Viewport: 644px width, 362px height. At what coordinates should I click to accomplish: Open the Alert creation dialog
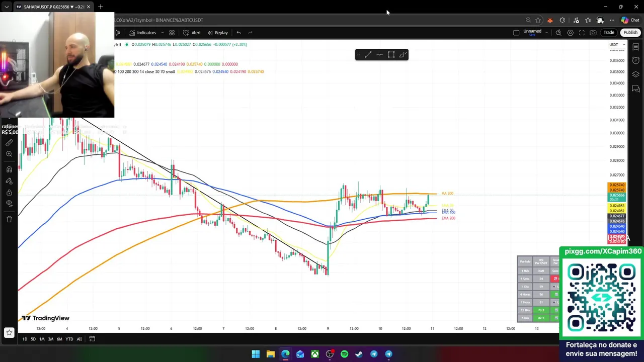192,33
